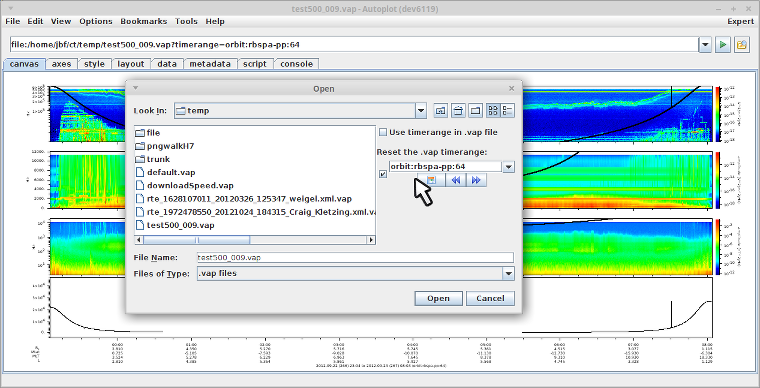Open the Bookmarks menu
The height and width of the screenshot is (388, 760).
(143, 21)
